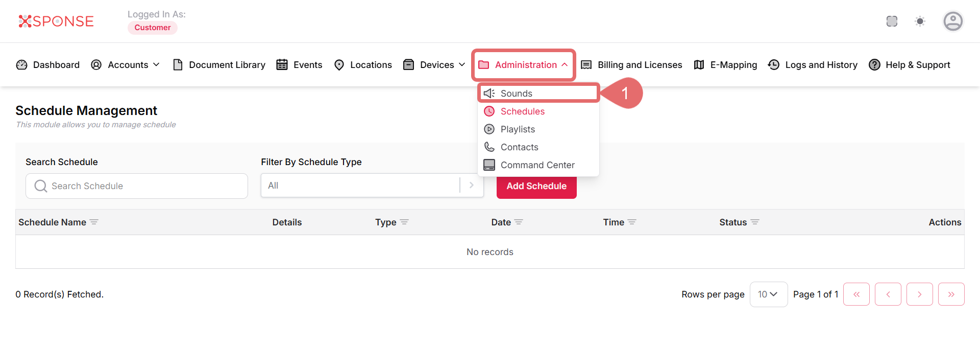Expand the Accounts dropdown menu
Image resolution: width=980 pixels, height=345 pixels.
126,65
